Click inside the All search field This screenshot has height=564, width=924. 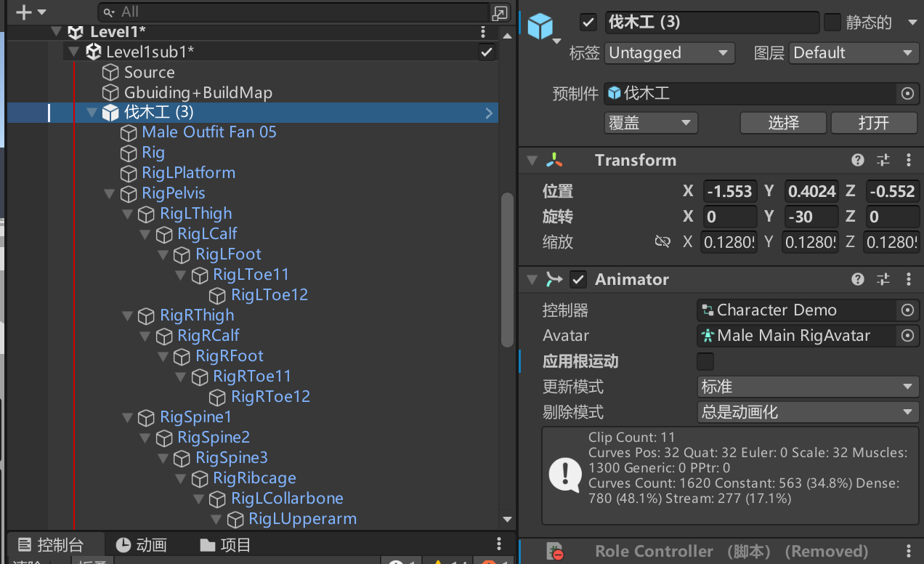[x=291, y=12]
